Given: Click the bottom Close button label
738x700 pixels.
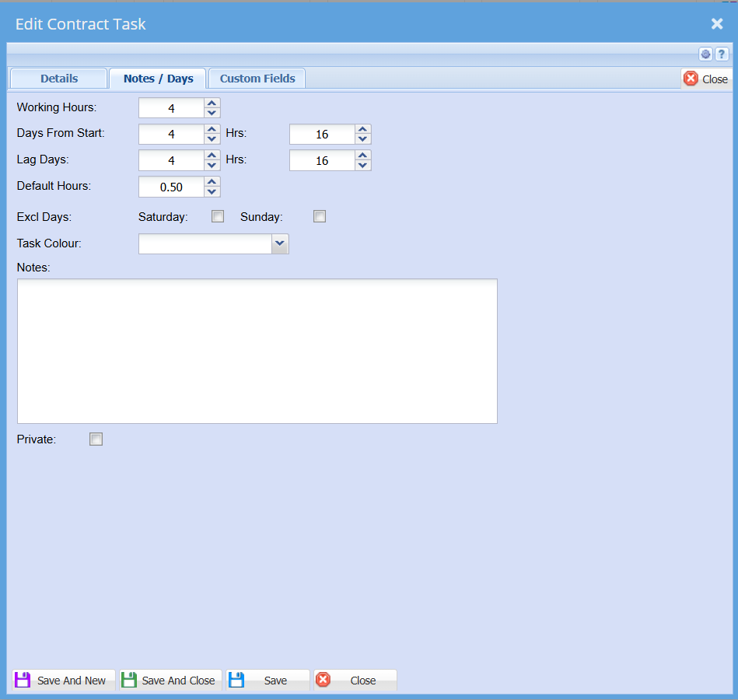Looking at the screenshot, I should tap(363, 681).
